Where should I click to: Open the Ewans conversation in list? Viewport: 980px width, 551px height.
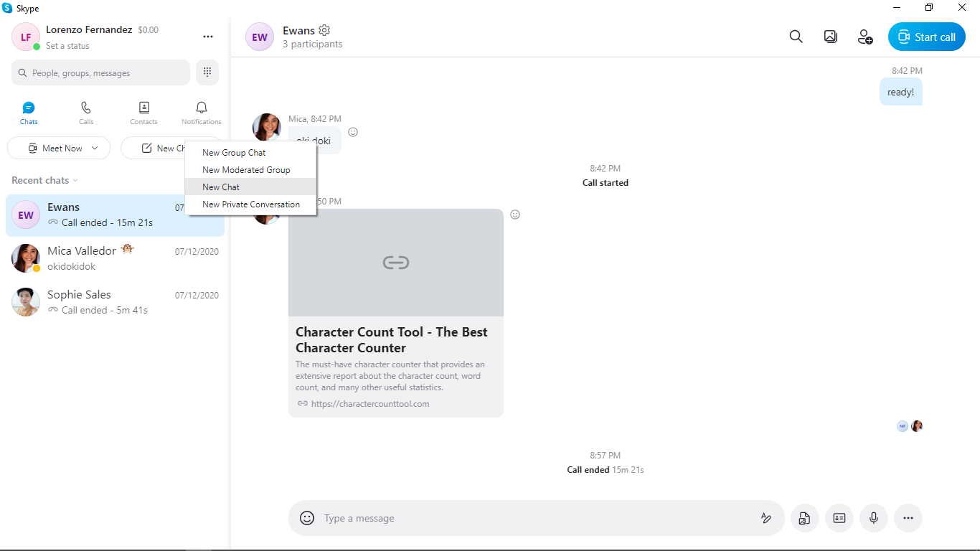click(x=115, y=215)
